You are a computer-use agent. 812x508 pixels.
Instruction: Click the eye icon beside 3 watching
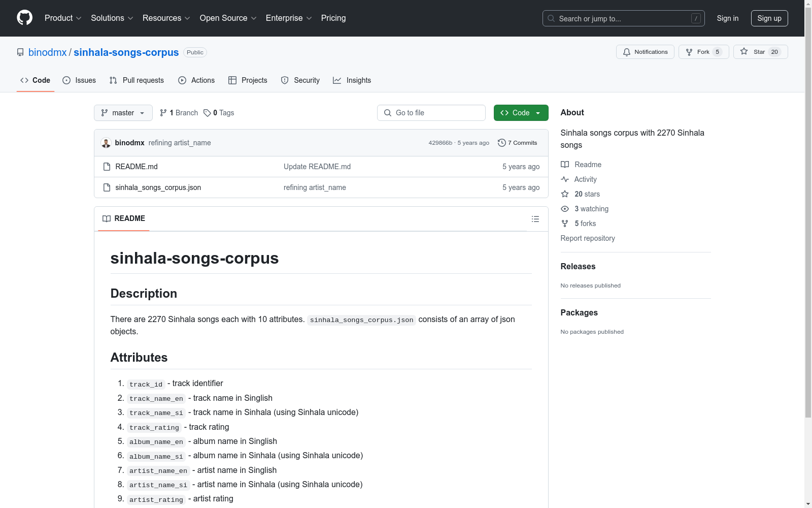pos(565,209)
